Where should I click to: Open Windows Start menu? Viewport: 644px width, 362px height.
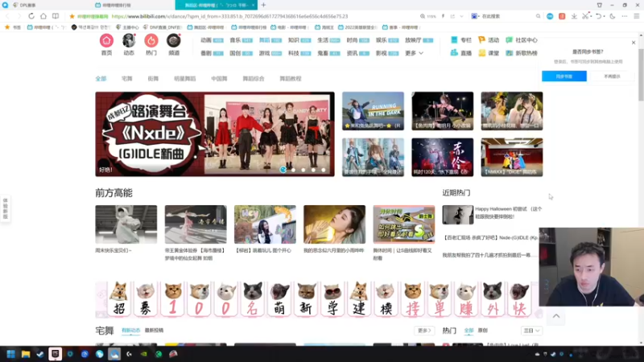(11, 354)
